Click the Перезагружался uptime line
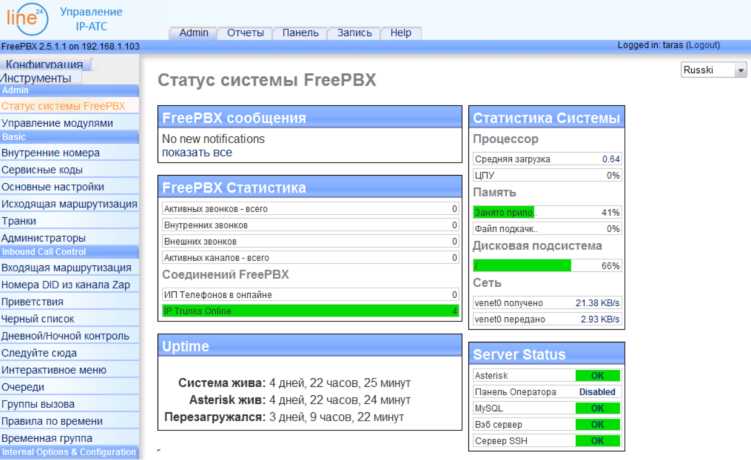751x460 pixels. tap(284, 417)
